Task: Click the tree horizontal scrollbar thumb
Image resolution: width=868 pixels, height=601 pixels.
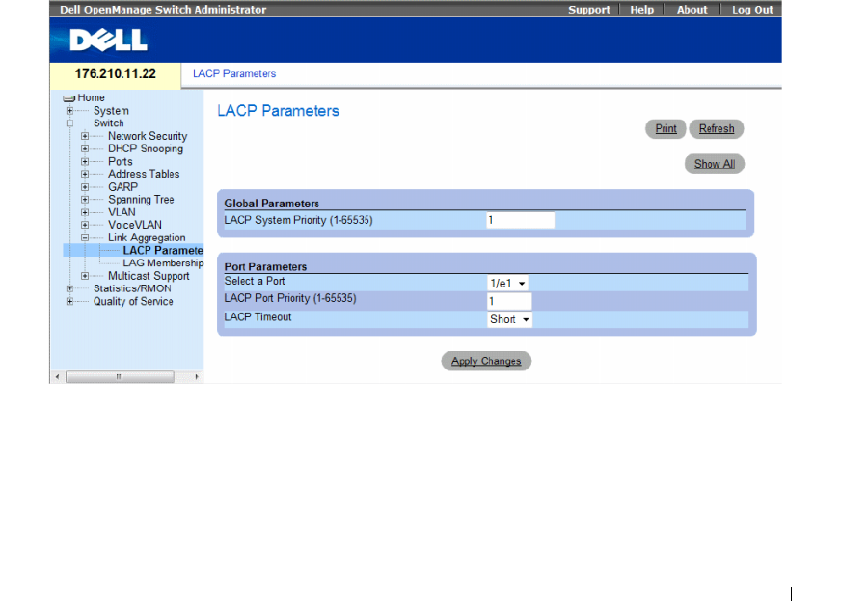Action: point(120,377)
